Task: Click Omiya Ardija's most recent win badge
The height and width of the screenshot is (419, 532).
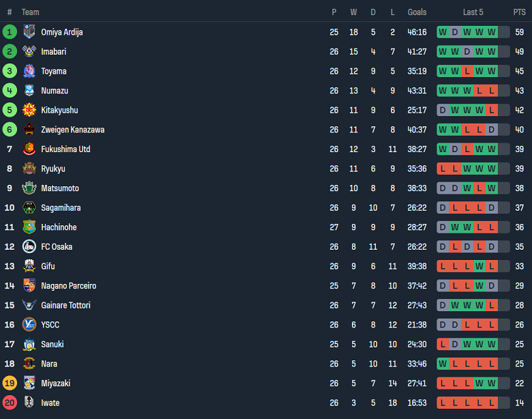Action: coord(491,32)
